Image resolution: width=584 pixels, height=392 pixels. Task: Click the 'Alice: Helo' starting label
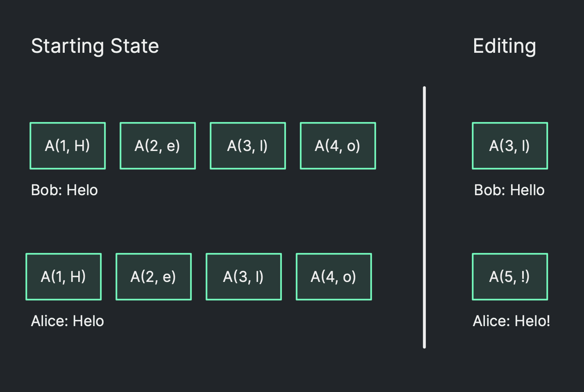coord(67,321)
